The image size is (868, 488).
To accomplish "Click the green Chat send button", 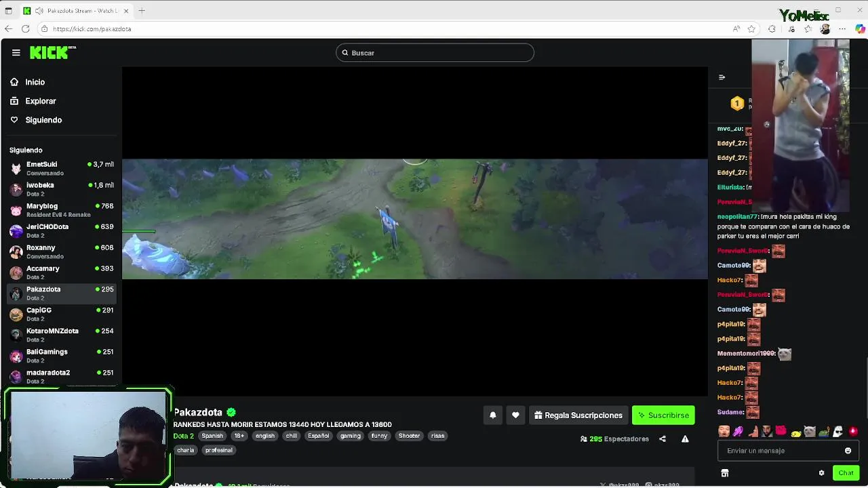I will click(x=846, y=473).
